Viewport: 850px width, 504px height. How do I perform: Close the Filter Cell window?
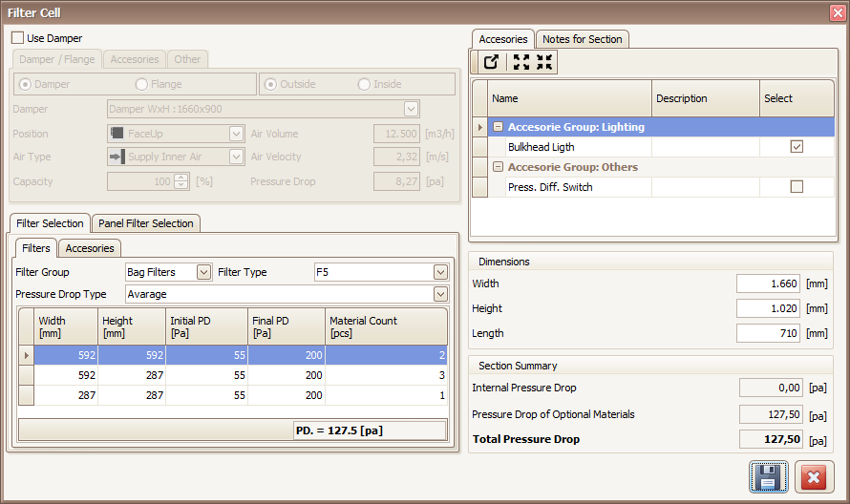838,12
